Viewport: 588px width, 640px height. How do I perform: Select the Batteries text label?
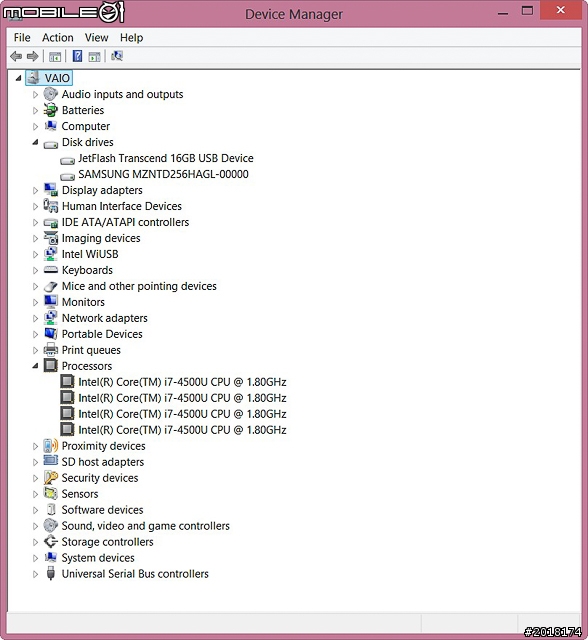coord(83,110)
